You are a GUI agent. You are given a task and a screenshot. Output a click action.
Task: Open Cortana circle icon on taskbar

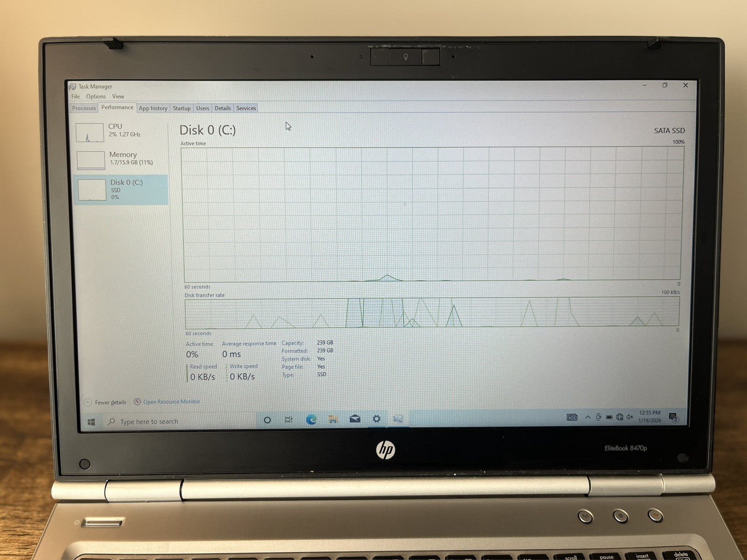point(267,420)
